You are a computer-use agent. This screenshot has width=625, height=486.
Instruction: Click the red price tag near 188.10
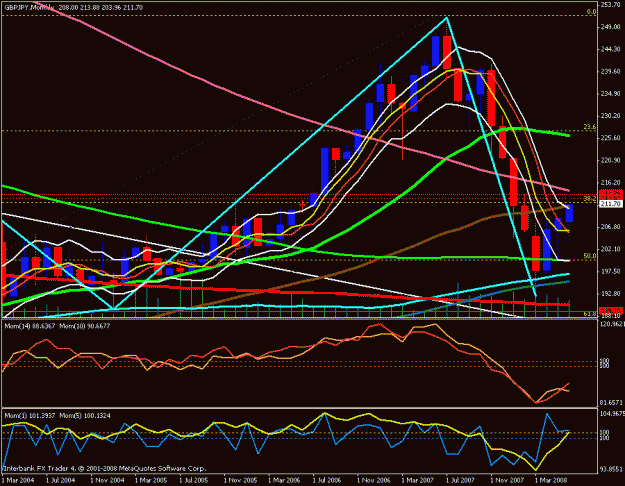(611, 310)
